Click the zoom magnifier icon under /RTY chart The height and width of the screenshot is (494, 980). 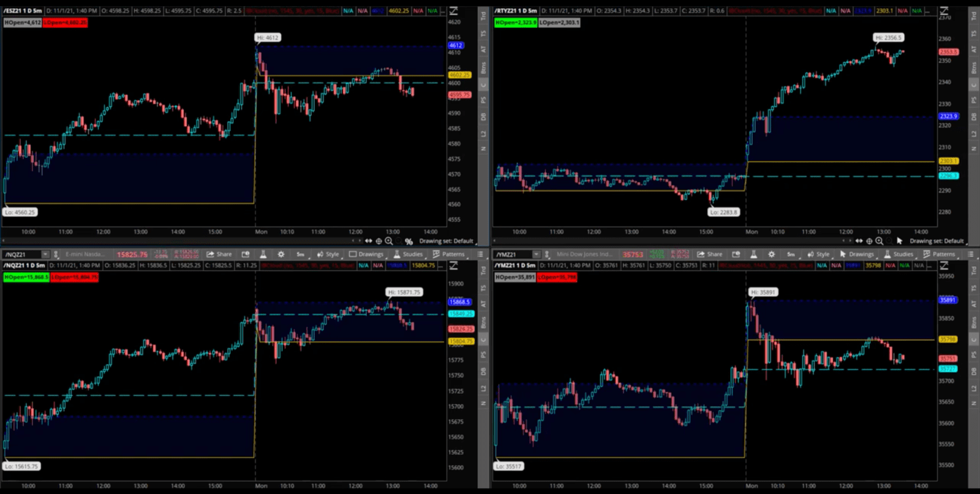880,241
